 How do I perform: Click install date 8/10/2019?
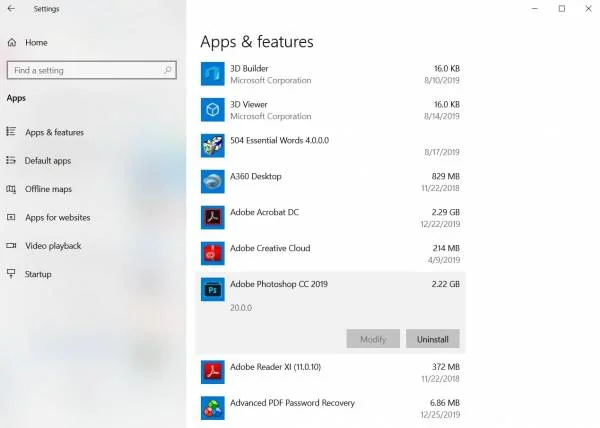tap(442, 80)
